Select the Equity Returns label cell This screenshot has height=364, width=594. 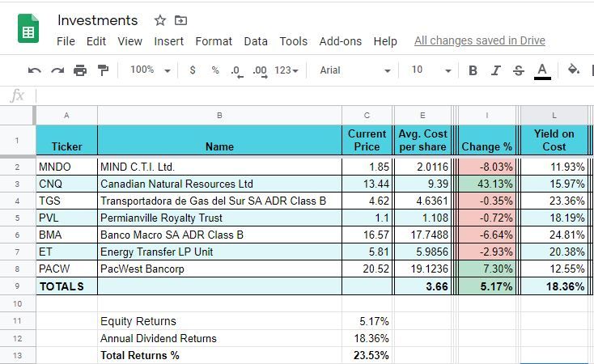point(219,321)
